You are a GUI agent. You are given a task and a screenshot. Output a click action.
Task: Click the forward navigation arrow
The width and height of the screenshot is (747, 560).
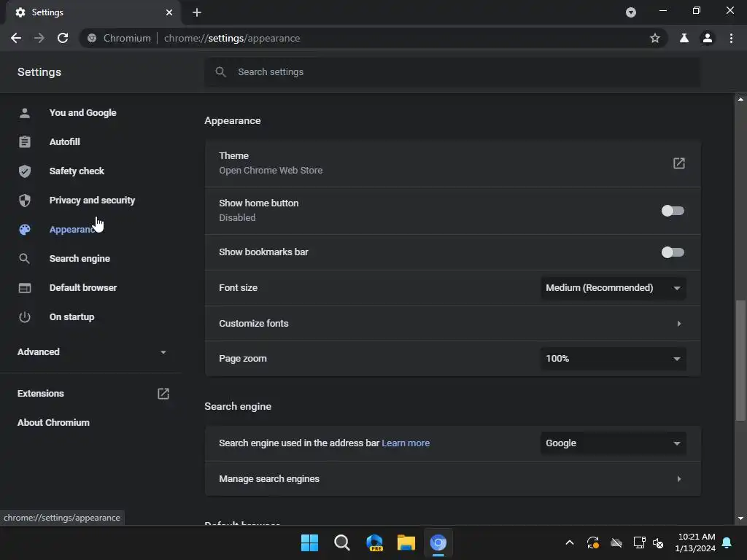point(39,38)
